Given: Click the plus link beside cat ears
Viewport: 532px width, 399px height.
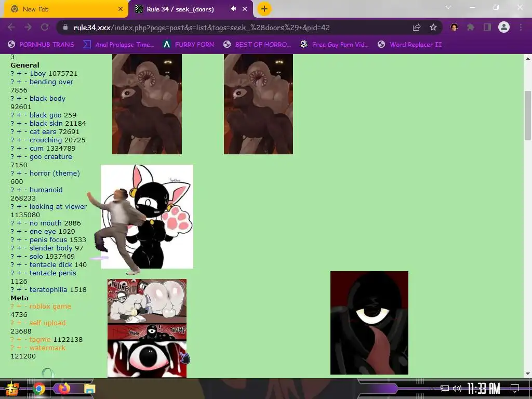Looking at the screenshot, I should click(19, 131).
